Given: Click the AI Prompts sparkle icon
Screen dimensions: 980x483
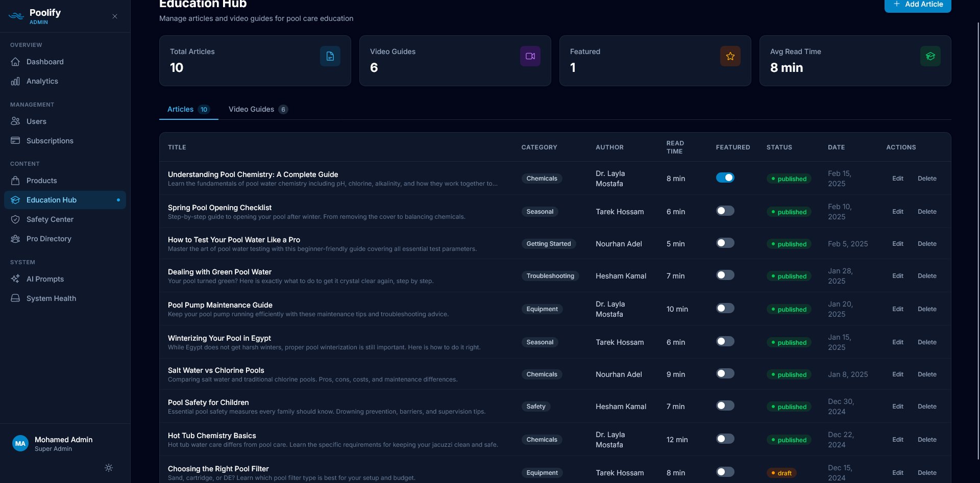Looking at the screenshot, I should pos(15,279).
